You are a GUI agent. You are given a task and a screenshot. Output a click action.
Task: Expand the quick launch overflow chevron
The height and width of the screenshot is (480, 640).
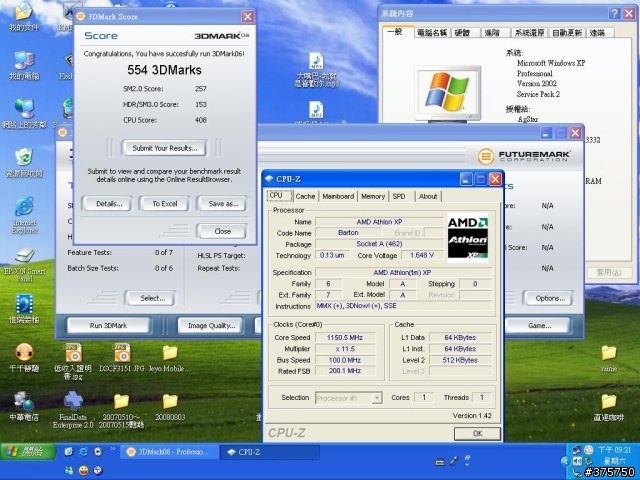pyautogui.click(x=113, y=449)
